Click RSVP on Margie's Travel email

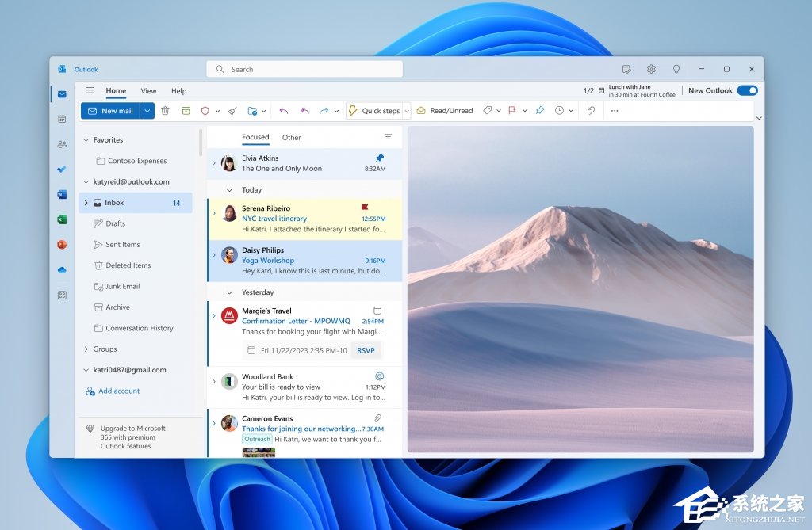(x=366, y=350)
